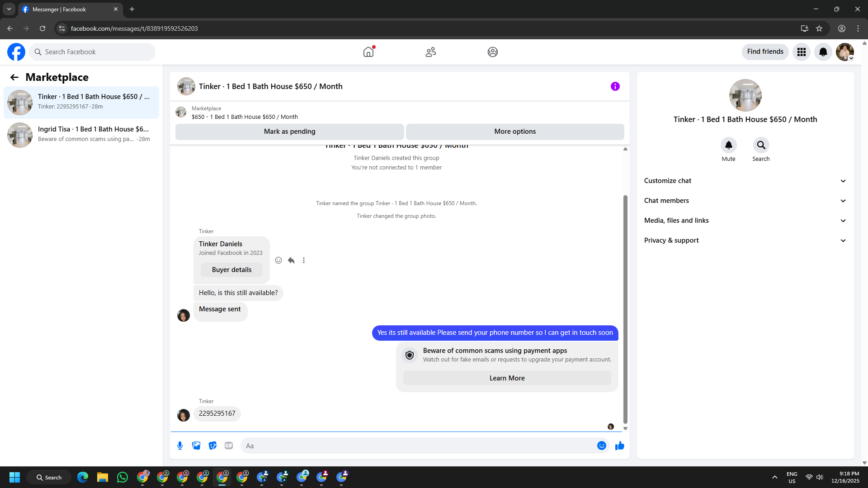Expand the Privacy & support section
The image size is (868, 488).
pos(745,240)
